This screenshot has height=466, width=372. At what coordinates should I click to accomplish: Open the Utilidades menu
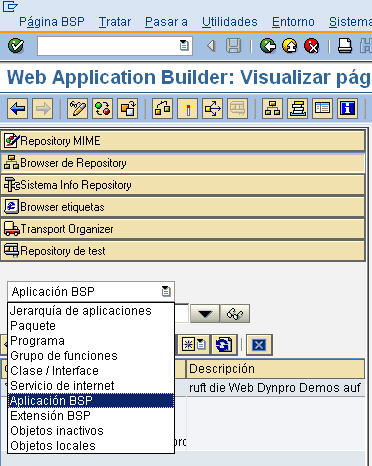tap(230, 22)
